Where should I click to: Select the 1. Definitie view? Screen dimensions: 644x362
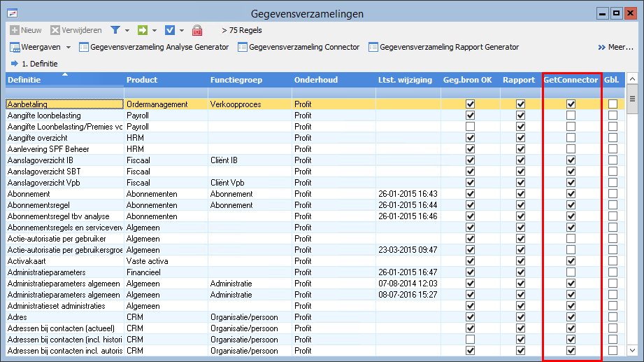coord(34,64)
